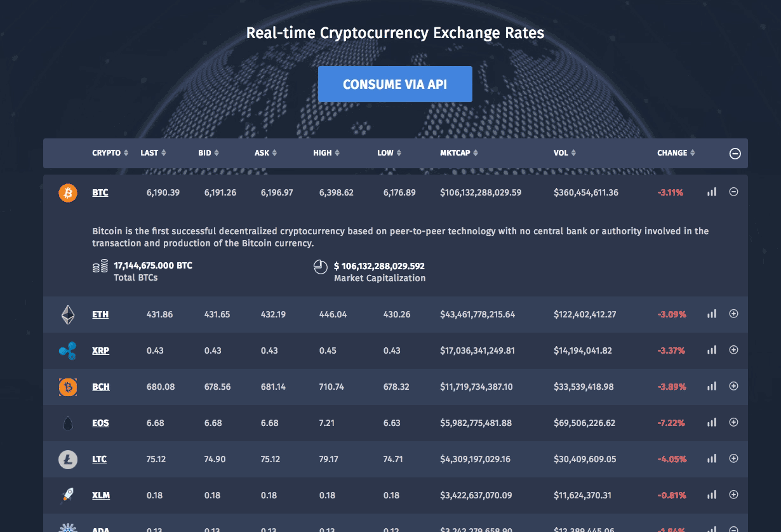Open the XRP symbol link
The width and height of the screenshot is (781, 532).
(100, 350)
